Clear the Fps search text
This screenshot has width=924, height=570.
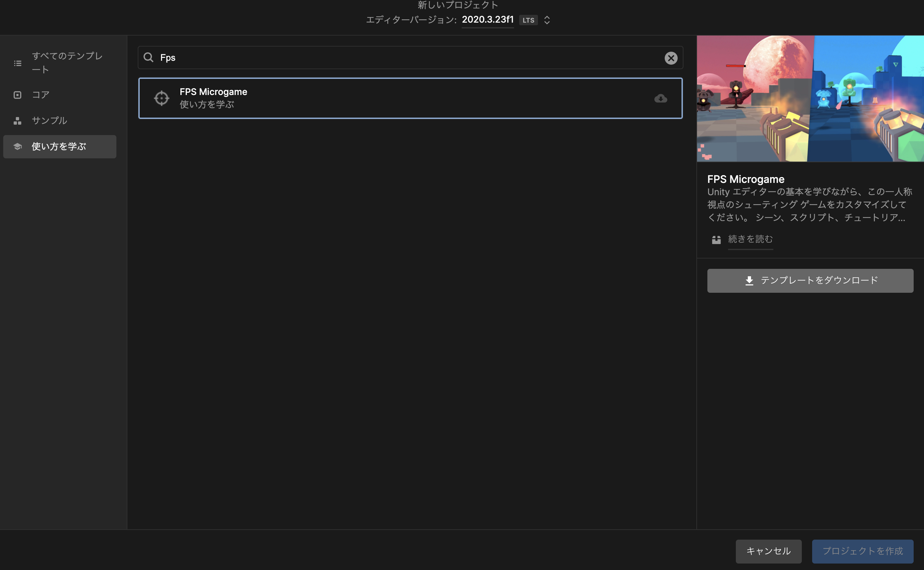click(671, 58)
